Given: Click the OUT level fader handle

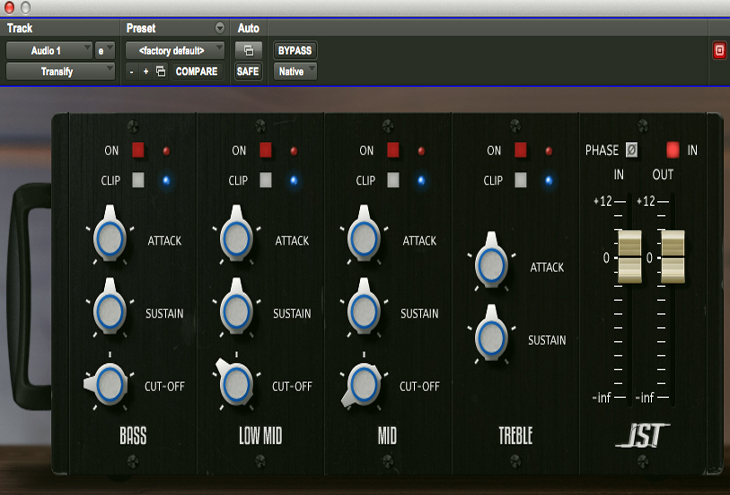Looking at the screenshot, I should (x=672, y=256).
